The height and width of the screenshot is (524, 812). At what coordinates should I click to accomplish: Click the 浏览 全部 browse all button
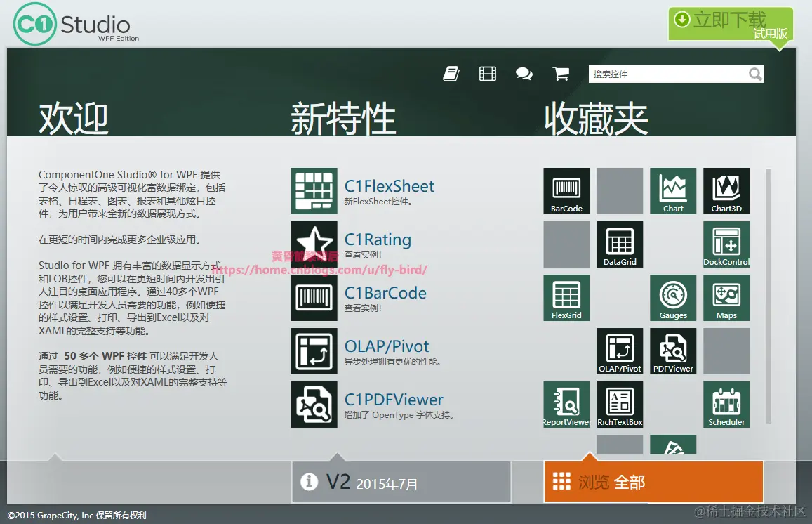pyautogui.click(x=653, y=481)
